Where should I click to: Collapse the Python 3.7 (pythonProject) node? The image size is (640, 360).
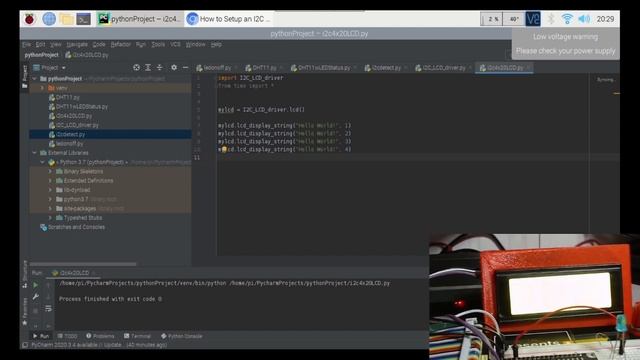tap(42, 162)
